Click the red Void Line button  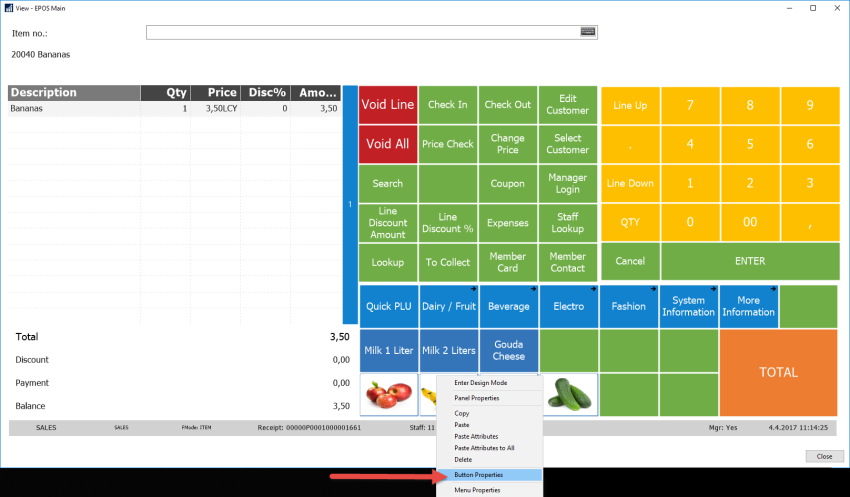point(388,105)
